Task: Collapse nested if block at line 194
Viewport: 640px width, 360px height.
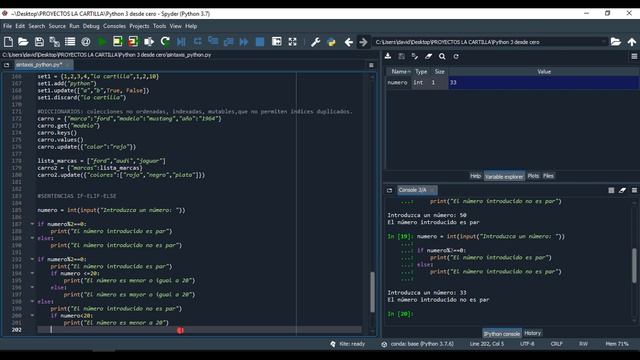Action: coord(32,273)
